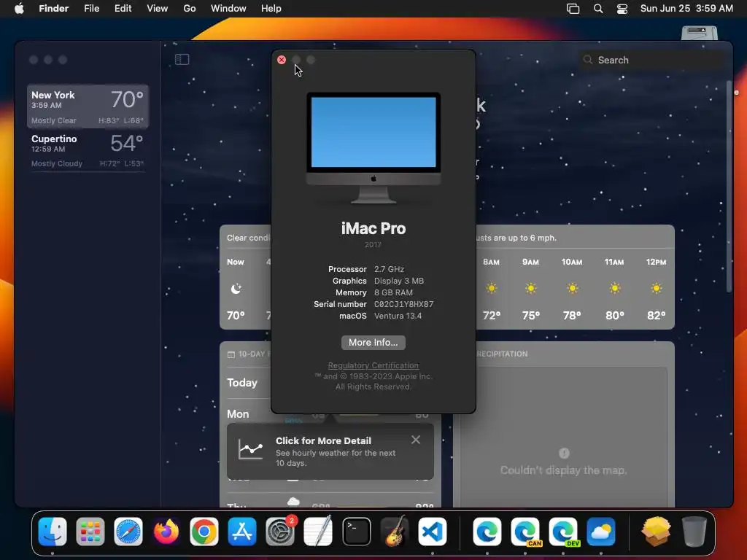Open Terminal from the Dock
Screen dimensions: 747x560
pyautogui.click(x=356, y=532)
